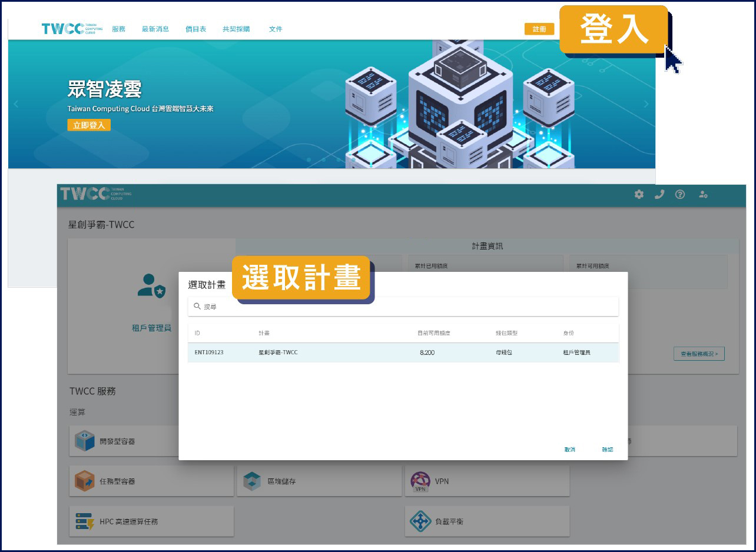Click the 查看服務概況 button
Viewport: 756px width, 552px height.
pos(699,354)
